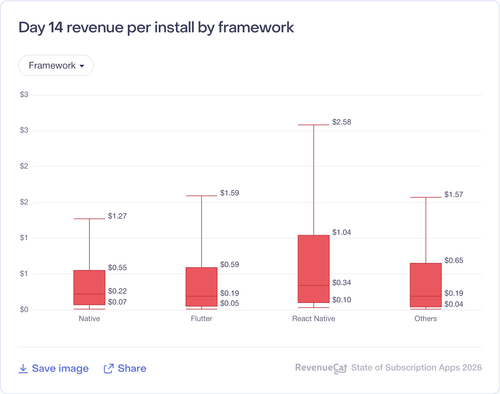Click the $0.04 value label
This screenshot has width=500, height=394.
[x=454, y=304]
